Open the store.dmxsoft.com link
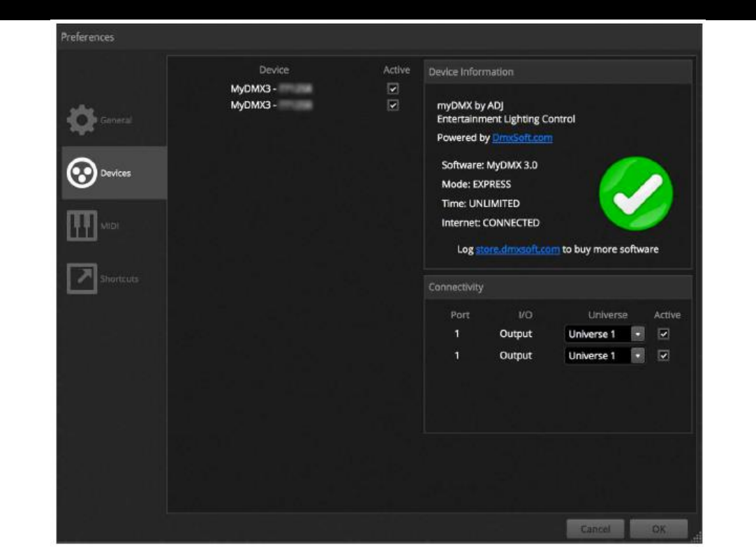The image size is (756, 547). [517, 250]
